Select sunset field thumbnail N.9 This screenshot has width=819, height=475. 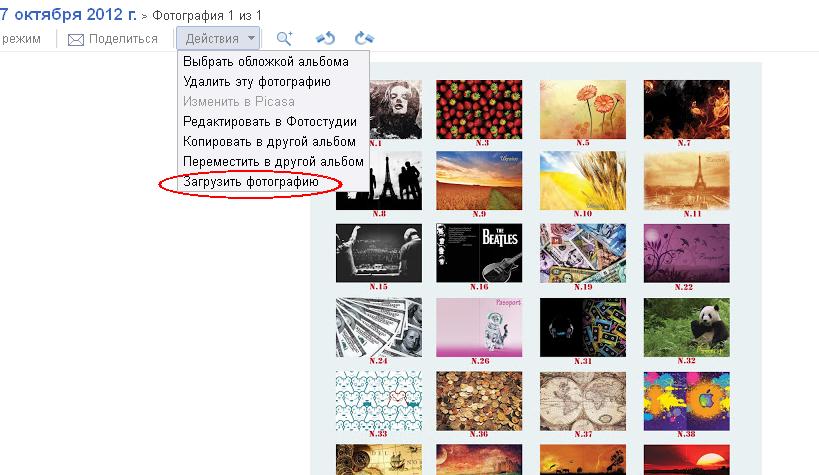[479, 181]
